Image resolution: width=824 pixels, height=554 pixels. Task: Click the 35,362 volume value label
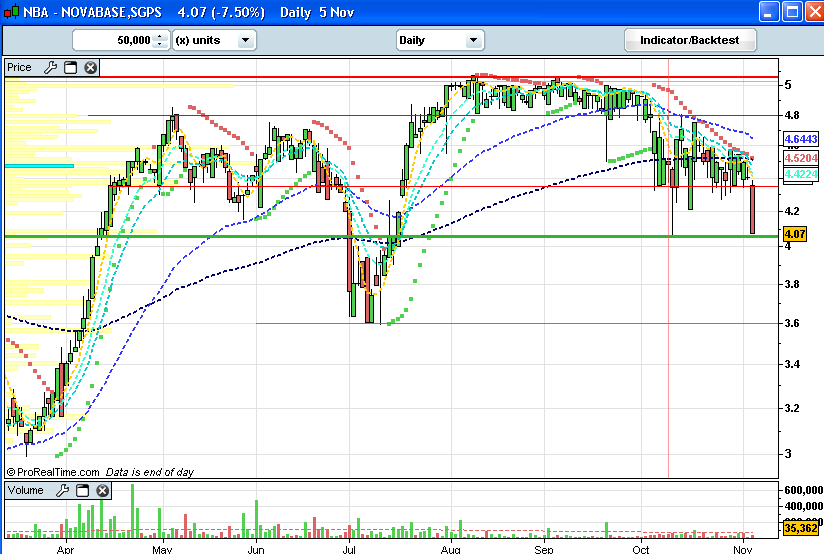801,528
